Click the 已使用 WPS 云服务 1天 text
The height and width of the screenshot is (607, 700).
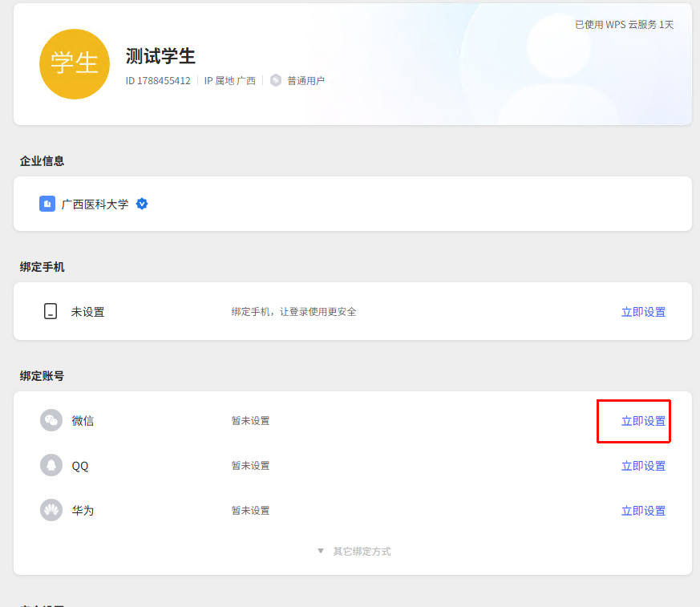tap(624, 25)
